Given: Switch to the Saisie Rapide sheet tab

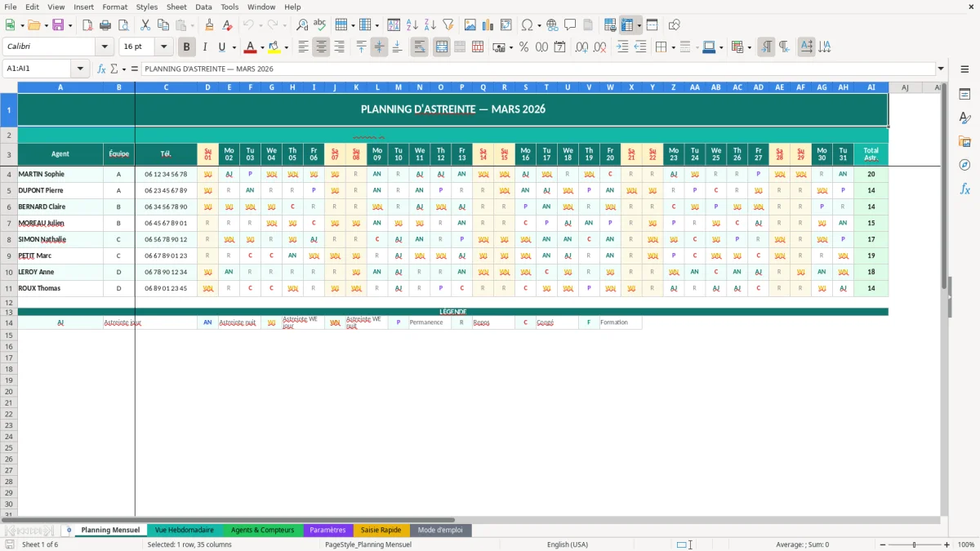Looking at the screenshot, I should pyautogui.click(x=381, y=530).
